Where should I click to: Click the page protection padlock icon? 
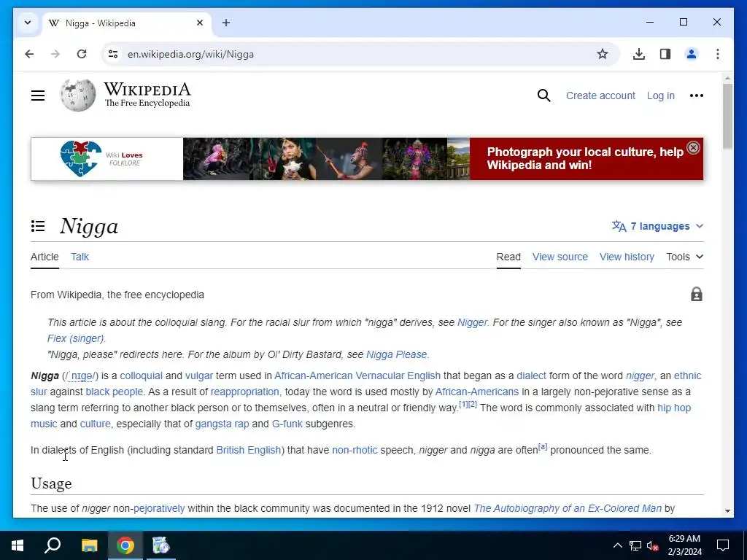(696, 295)
